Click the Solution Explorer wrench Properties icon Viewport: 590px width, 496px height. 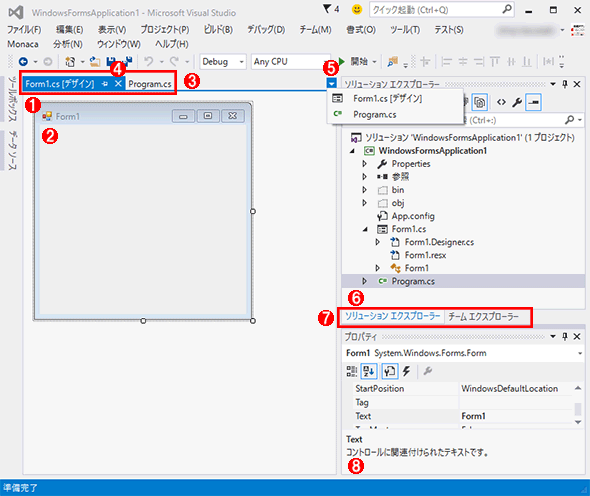pyautogui.click(x=517, y=102)
